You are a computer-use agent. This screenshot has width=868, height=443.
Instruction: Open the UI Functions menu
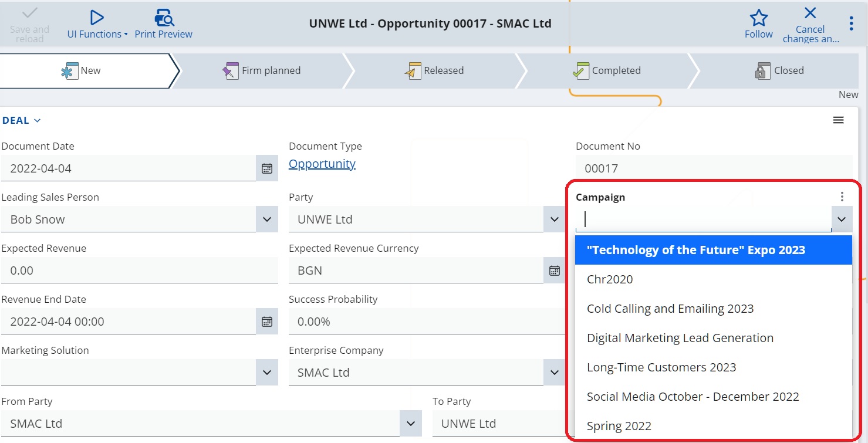97,25
